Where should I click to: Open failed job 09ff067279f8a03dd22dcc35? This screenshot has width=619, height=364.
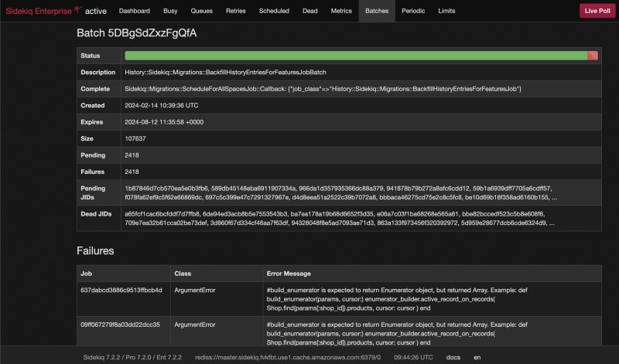pyautogui.click(x=120, y=325)
